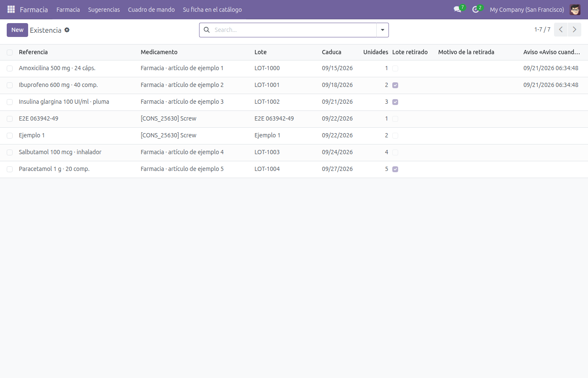Click Paracetamol 1 g · 20 comp.

tap(54, 169)
